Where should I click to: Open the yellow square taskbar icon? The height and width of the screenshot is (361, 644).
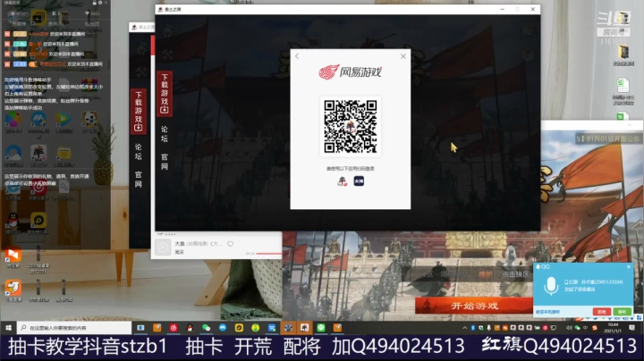(239, 327)
